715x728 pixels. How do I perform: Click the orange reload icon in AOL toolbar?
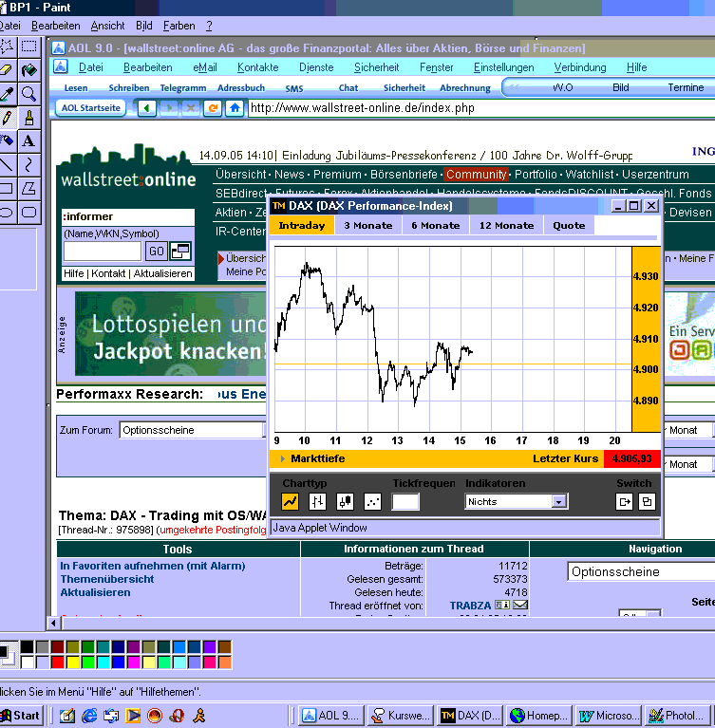click(x=213, y=108)
